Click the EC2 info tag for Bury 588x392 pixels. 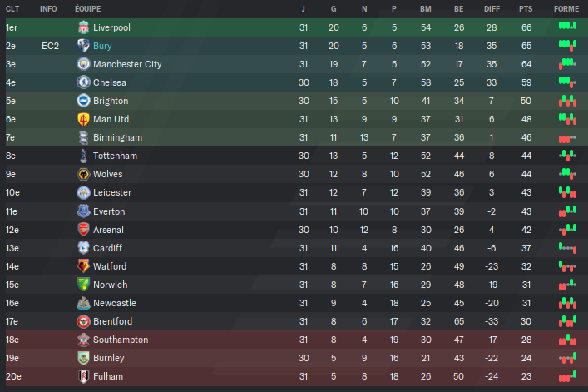pyautogui.click(x=50, y=46)
